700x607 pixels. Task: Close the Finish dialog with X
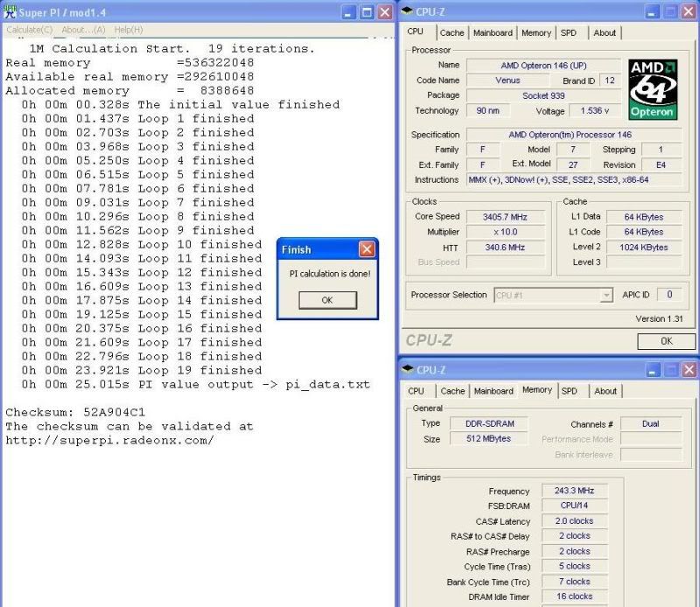pyautogui.click(x=367, y=249)
